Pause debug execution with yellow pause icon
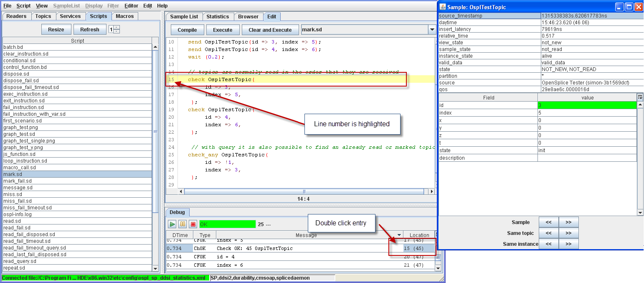This screenshot has height=283, width=644. 183,224
